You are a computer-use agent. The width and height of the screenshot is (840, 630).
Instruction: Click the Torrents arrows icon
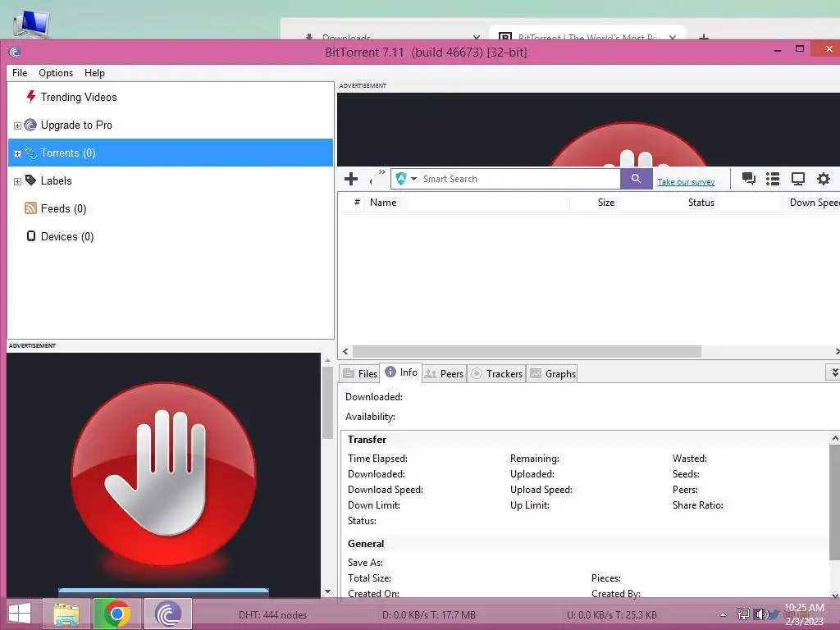coord(30,152)
